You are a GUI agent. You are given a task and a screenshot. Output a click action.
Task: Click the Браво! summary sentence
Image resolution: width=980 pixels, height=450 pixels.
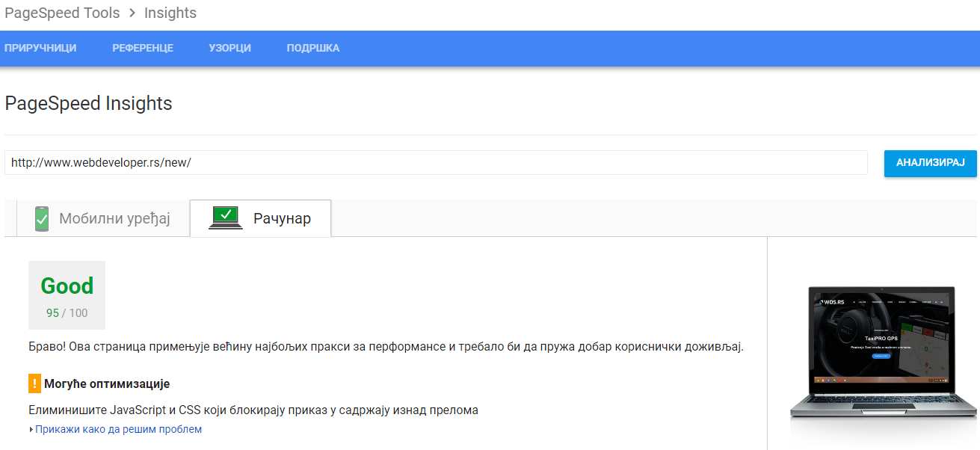click(x=386, y=347)
